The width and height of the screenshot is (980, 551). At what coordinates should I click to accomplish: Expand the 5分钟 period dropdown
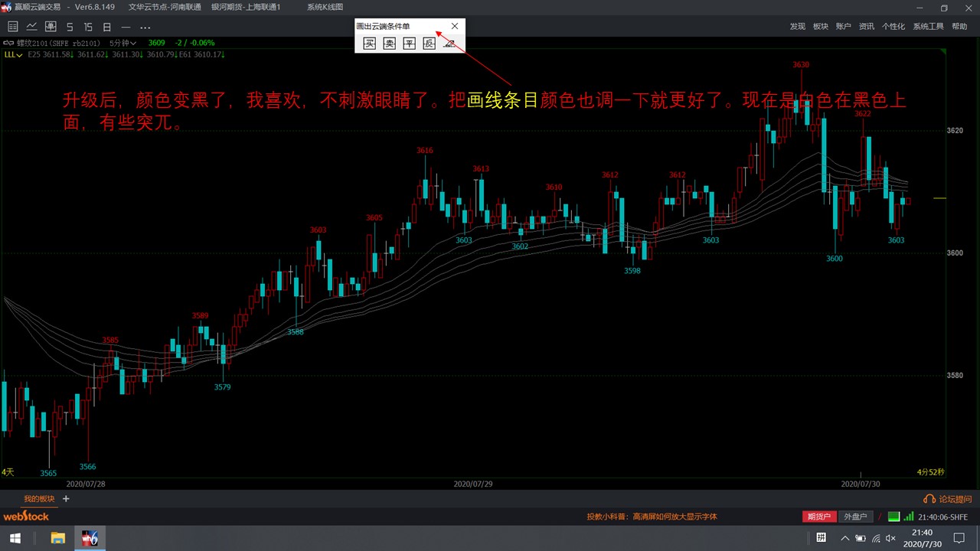(x=122, y=43)
